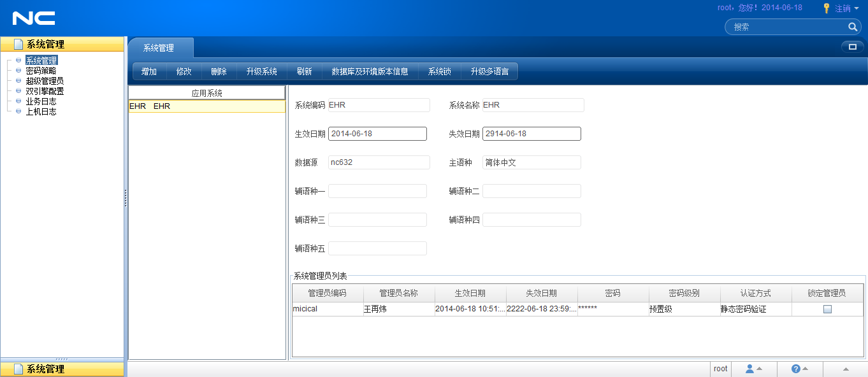Click the 辅语种五 field
The height and width of the screenshot is (377, 868).
coord(377,248)
